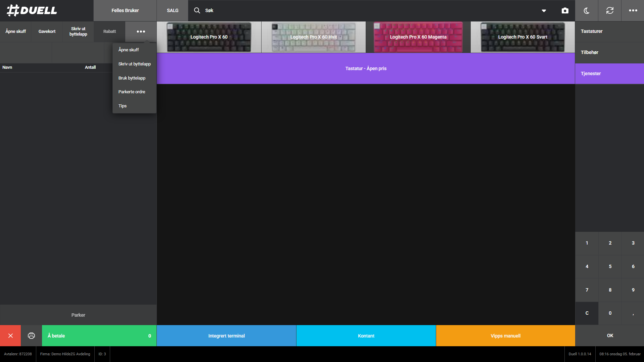The image size is (644, 362).
Task: Tap numpad key 8
Action: pyautogui.click(x=610, y=290)
